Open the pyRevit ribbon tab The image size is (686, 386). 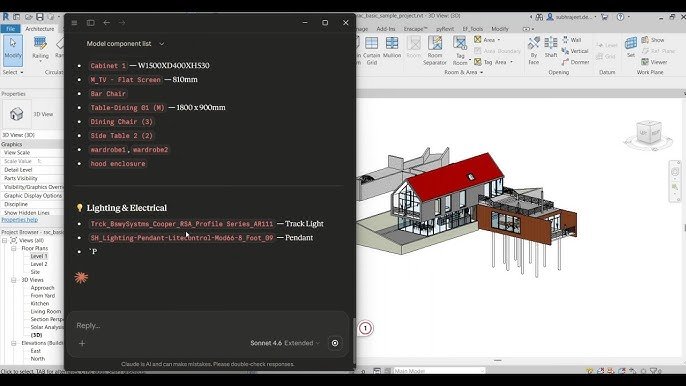point(445,29)
